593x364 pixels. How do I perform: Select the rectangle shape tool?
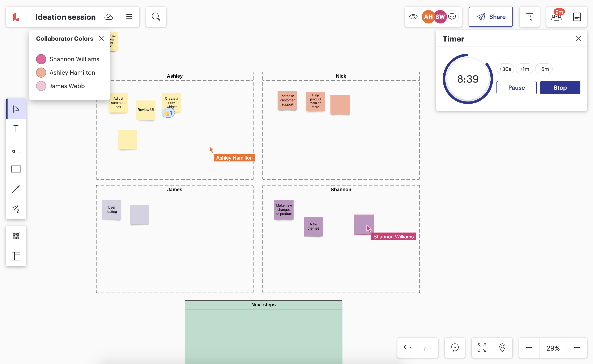[x=16, y=169]
